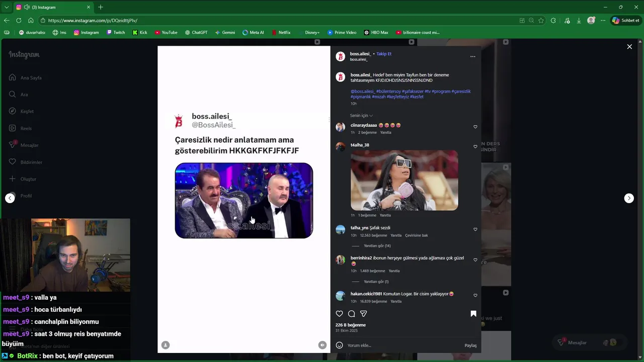The height and width of the screenshot is (362, 644).
Task: Open the Kick bookmark
Action: (140, 32)
